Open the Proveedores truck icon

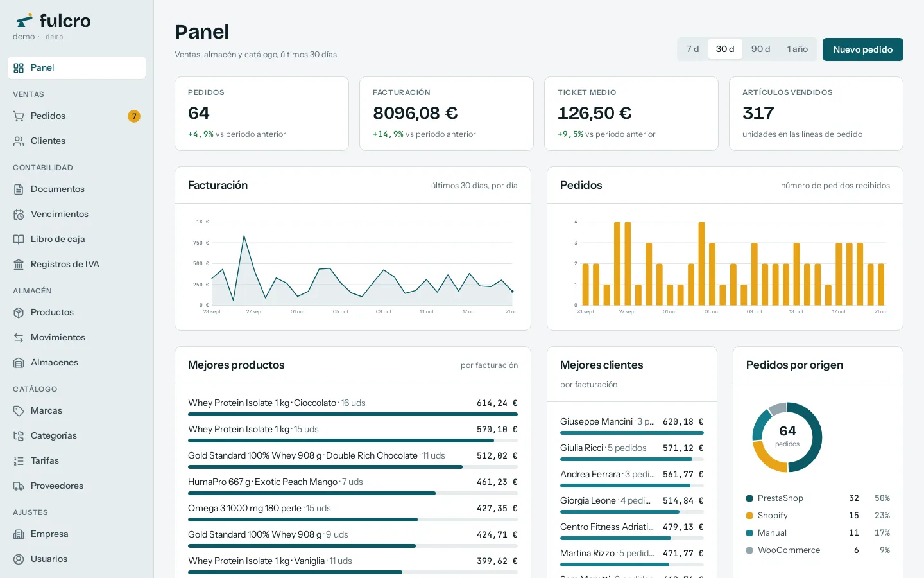point(19,486)
